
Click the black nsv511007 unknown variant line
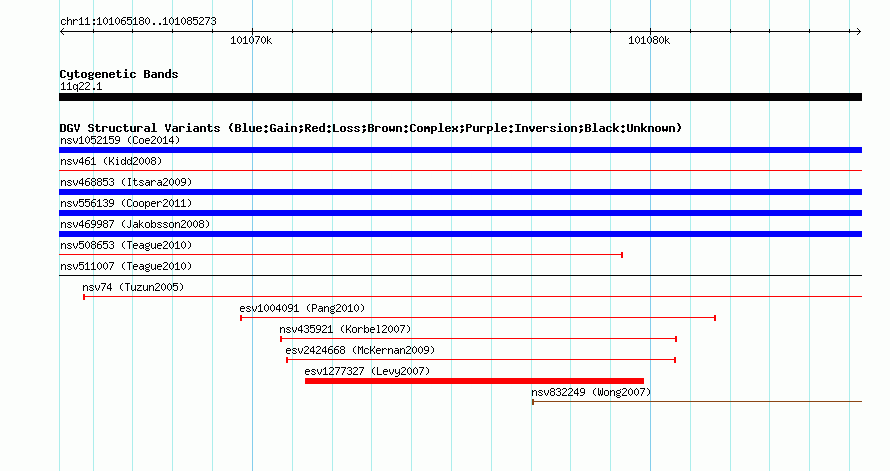click(x=460, y=276)
